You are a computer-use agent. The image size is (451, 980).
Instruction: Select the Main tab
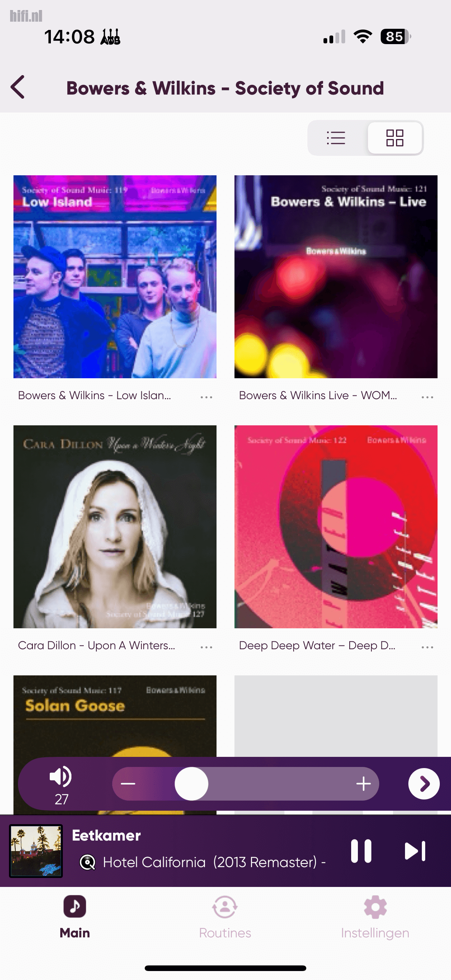[74, 917]
